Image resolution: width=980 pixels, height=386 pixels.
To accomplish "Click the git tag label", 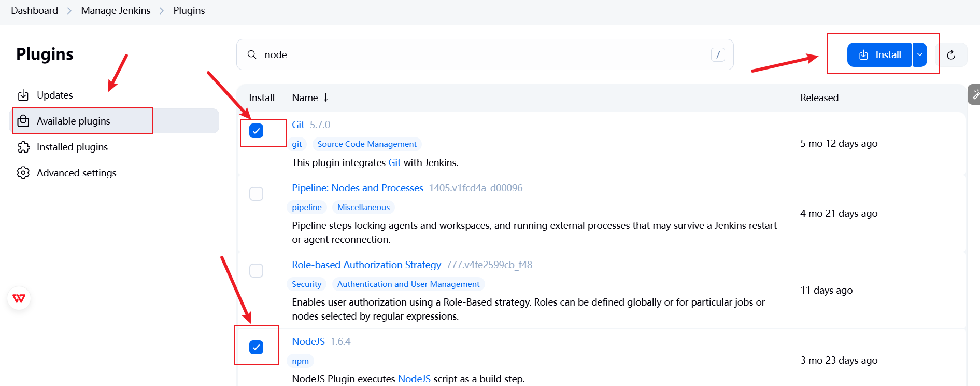I will point(297,144).
